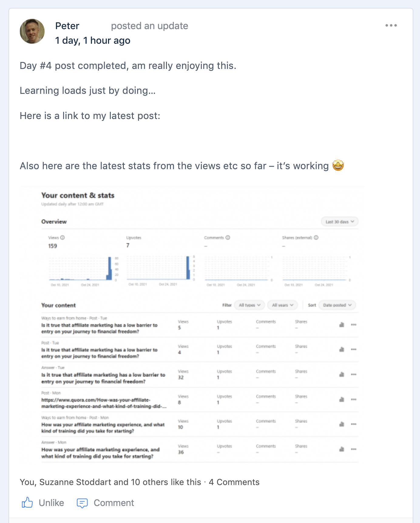Click the stats chart icon on the 32-views answer row
The height and width of the screenshot is (523, 420).
coord(342,374)
